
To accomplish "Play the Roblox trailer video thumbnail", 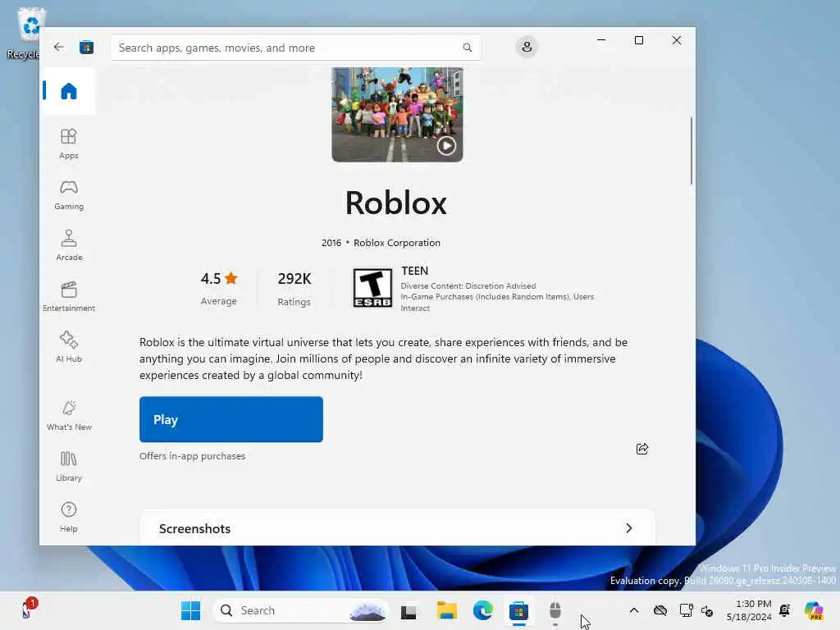I will tap(397, 114).
